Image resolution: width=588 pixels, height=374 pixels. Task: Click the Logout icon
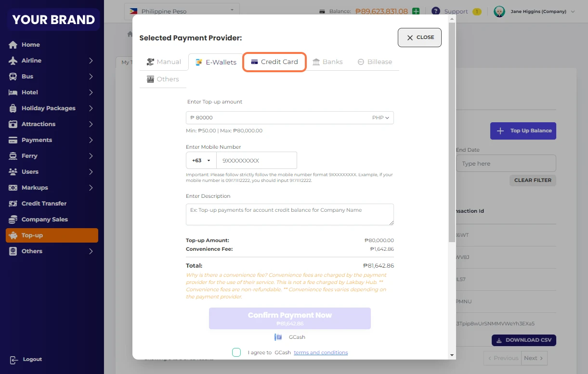(x=13, y=360)
